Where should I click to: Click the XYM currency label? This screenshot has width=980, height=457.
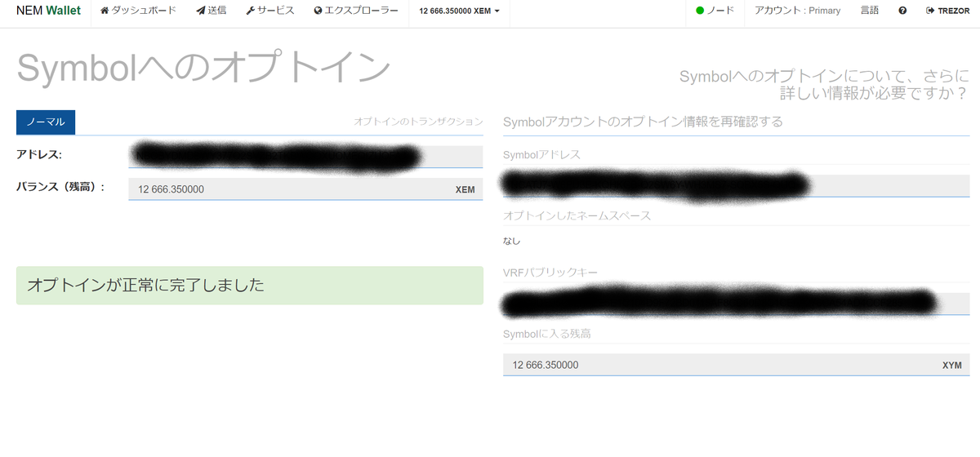tap(952, 366)
